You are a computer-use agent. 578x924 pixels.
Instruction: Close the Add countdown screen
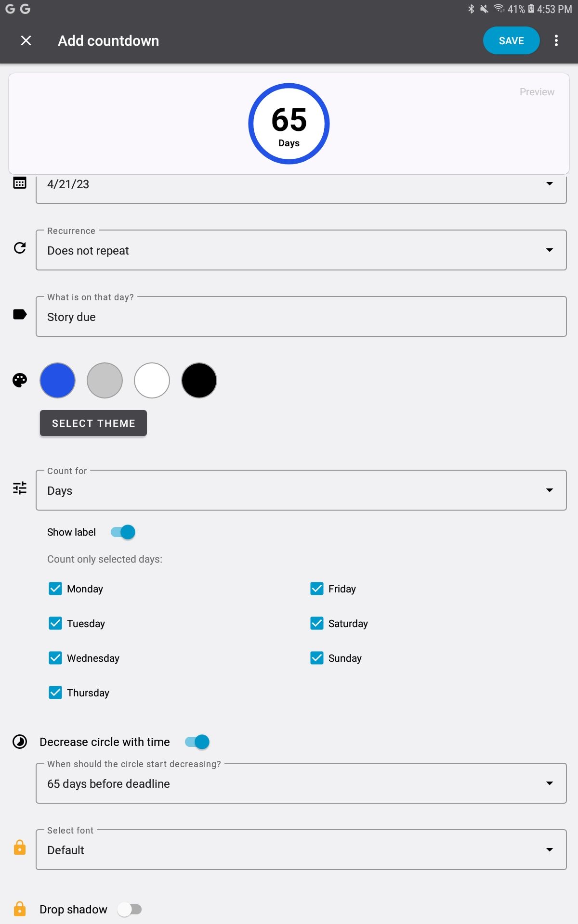tap(26, 41)
